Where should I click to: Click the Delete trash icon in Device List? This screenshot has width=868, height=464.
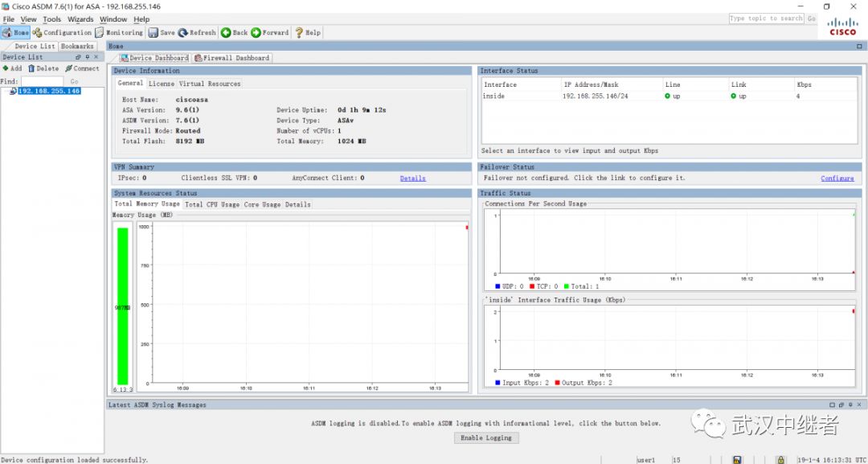31,68
